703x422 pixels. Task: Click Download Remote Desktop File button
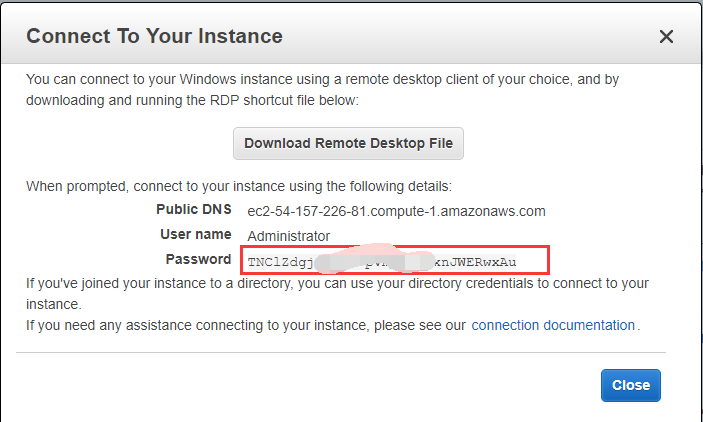click(x=348, y=143)
